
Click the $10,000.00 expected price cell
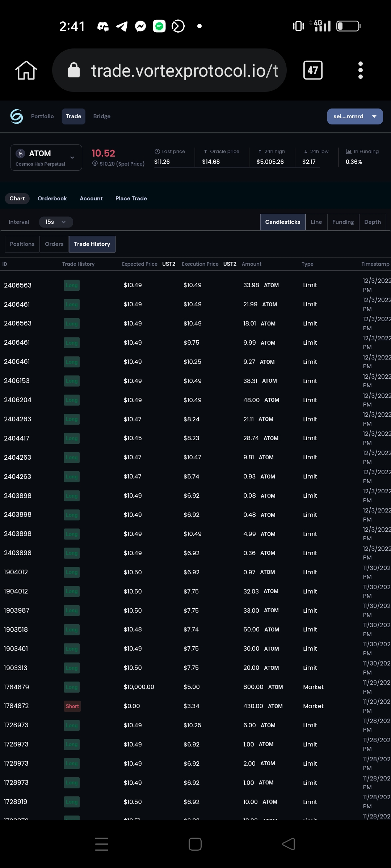click(x=139, y=687)
